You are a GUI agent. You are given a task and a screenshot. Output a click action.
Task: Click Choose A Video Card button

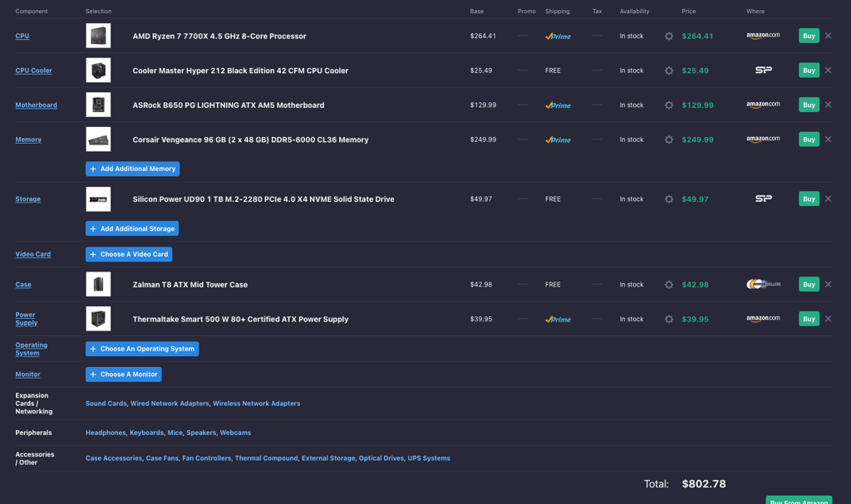[129, 254]
